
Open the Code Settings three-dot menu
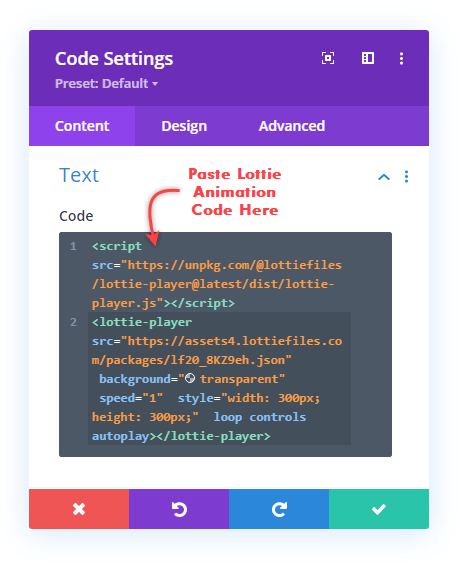pyautogui.click(x=401, y=58)
